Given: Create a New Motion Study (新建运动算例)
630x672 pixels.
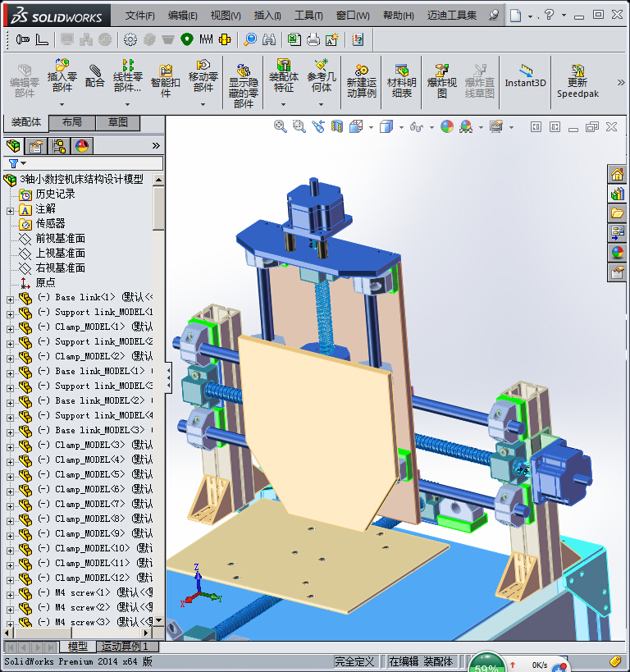Looking at the screenshot, I should [x=361, y=80].
